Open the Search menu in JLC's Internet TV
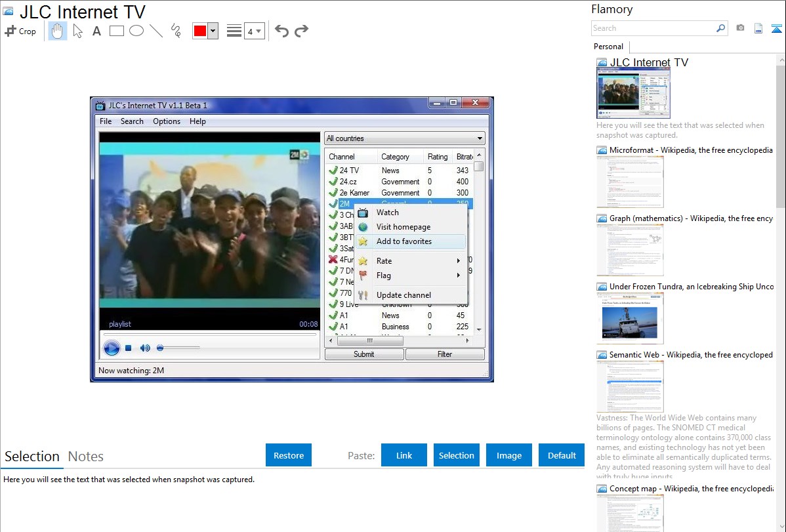 (132, 121)
